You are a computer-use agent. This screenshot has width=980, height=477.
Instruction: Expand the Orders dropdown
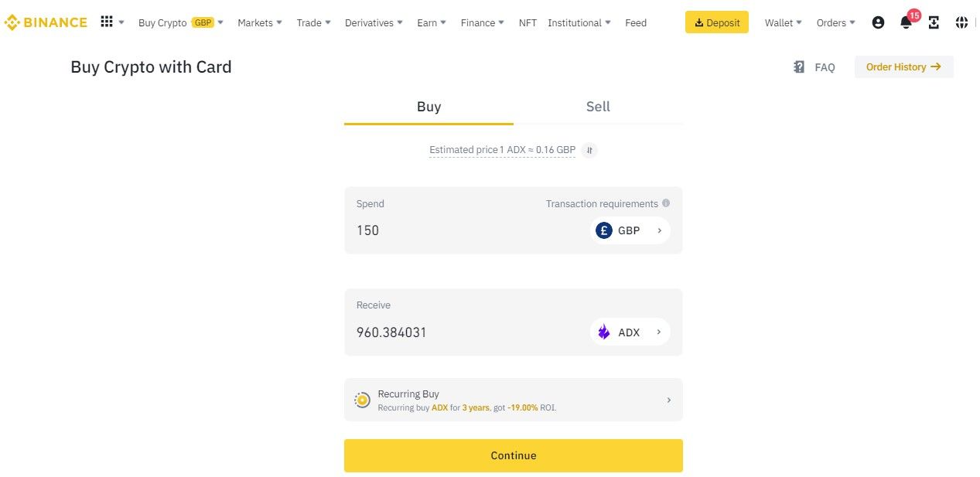coord(835,22)
